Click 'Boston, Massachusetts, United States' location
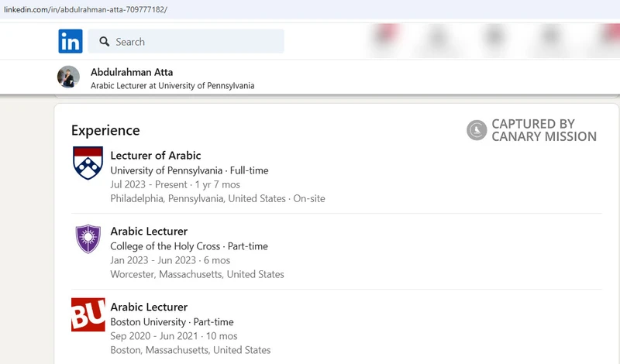Image resolution: width=620 pixels, height=364 pixels. tap(191, 350)
